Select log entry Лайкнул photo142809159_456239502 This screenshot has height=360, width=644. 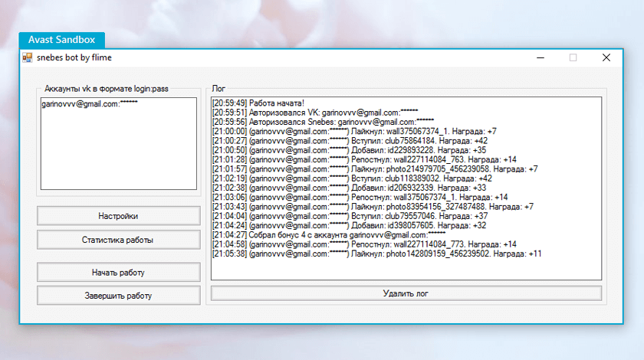tap(376, 254)
